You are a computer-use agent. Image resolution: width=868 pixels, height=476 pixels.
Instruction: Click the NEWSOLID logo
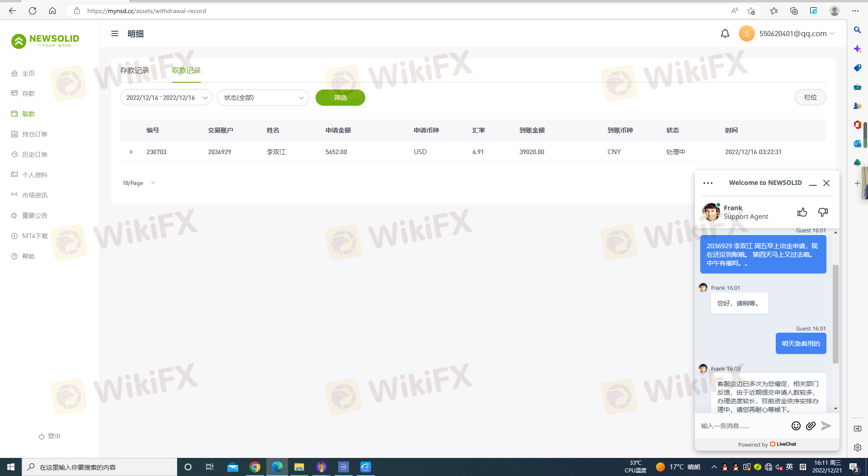45,41
